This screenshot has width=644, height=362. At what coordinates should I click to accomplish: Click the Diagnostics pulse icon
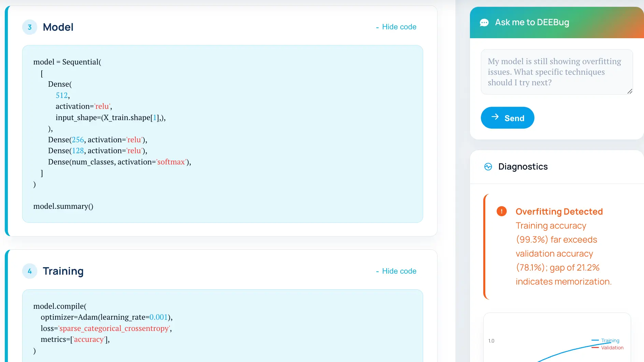click(x=488, y=166)
